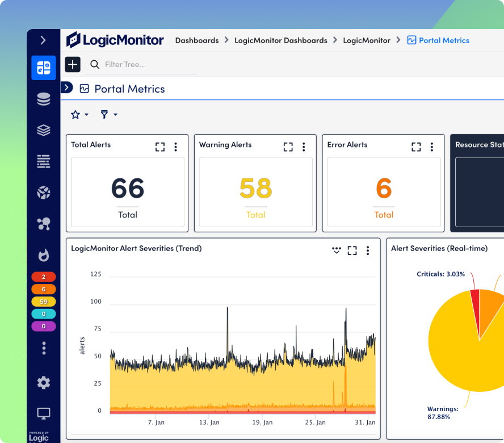This screenshot has width=504, height=443.
Task: Click the search magnifier icon
Action: tap(94, 64)
